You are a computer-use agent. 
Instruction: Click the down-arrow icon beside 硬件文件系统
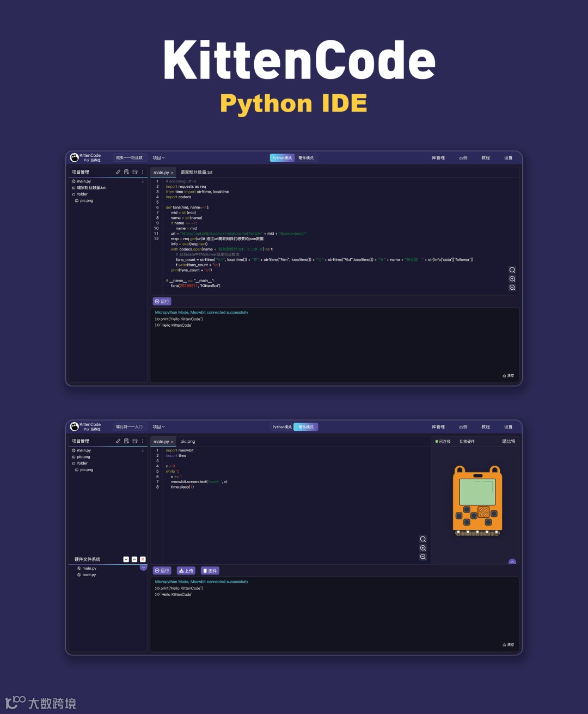[x=126, y=559]
